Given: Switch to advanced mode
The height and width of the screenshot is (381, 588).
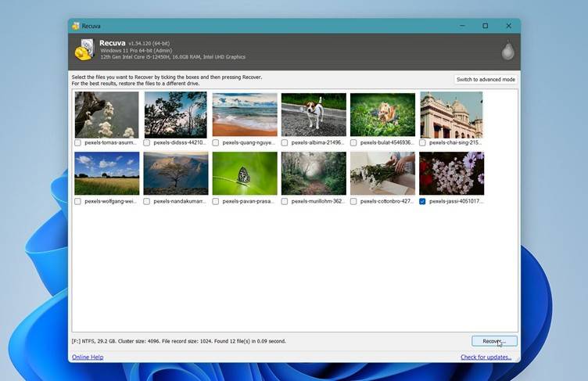Looking at the screenshot, I should [x=486, y=80].
